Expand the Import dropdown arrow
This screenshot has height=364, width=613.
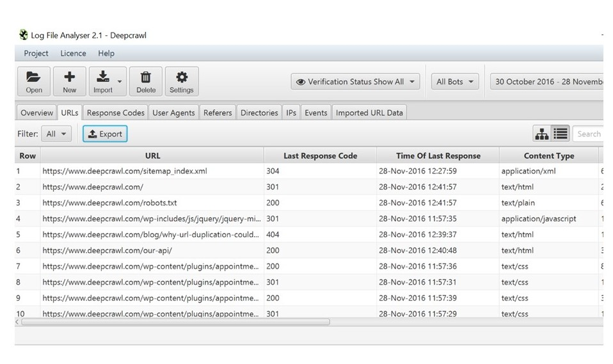120,82
